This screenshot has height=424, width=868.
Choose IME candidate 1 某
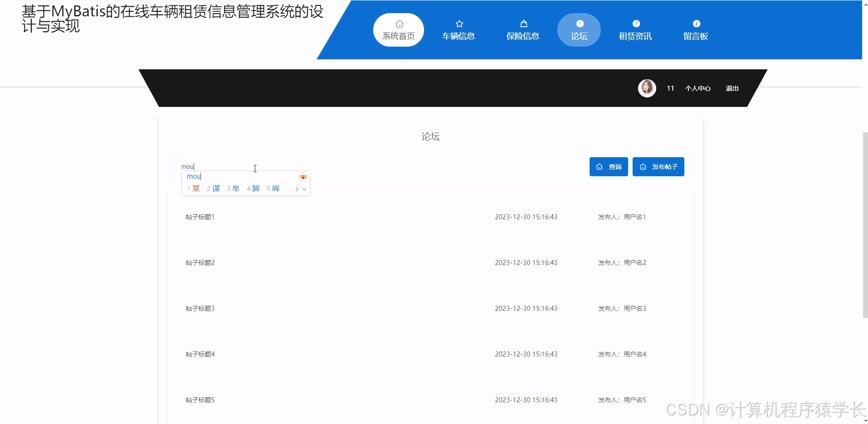click(194, 188)
